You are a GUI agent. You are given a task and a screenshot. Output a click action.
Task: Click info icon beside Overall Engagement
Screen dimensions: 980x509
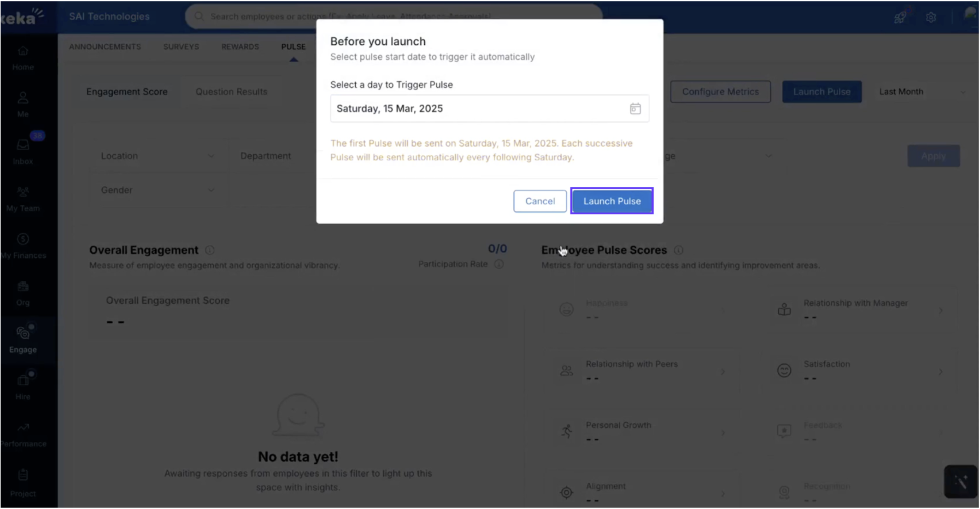(210, 250)
